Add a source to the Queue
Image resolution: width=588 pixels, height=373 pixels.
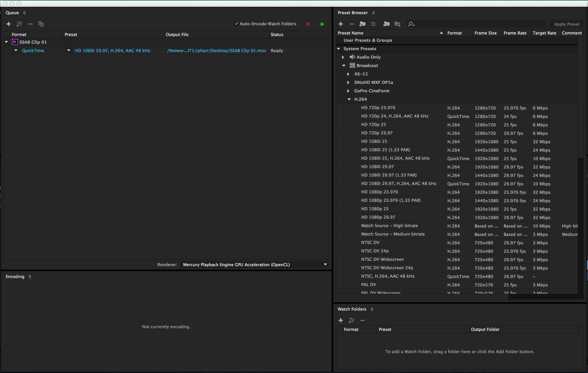point(8,24)
